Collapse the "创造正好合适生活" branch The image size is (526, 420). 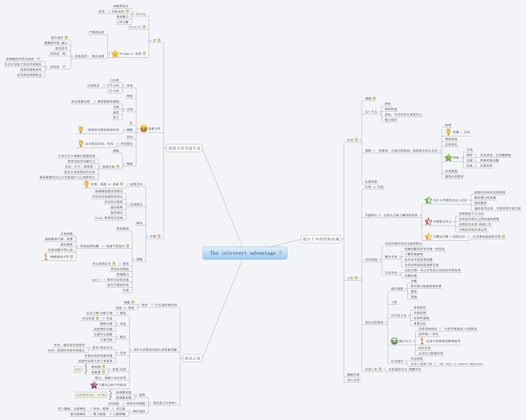point(165,148)
